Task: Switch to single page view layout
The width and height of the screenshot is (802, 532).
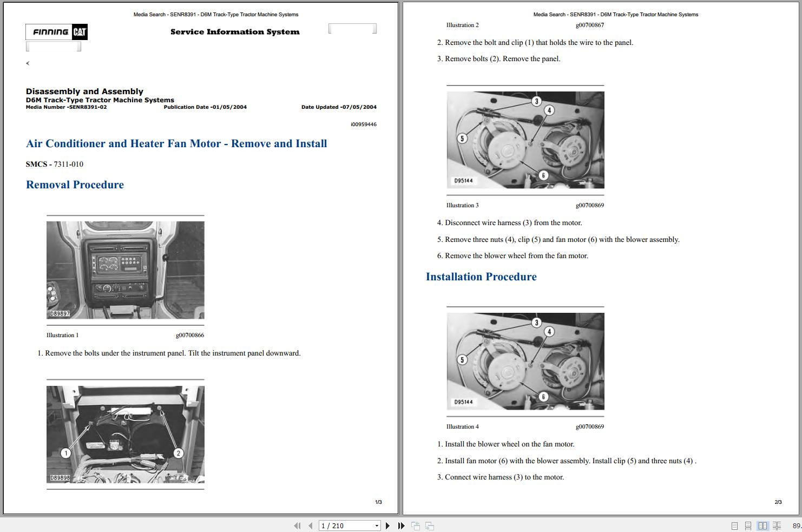Action: pyautogui.click(x=734, y=526)
